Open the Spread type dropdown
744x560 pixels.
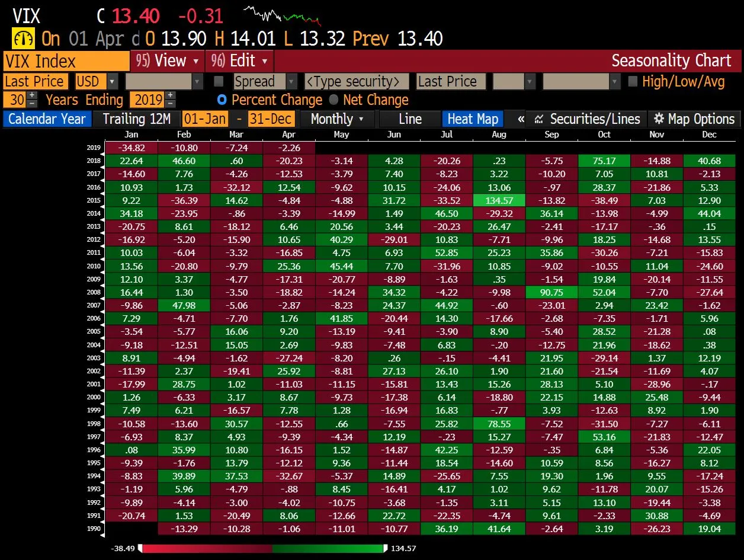292,81
